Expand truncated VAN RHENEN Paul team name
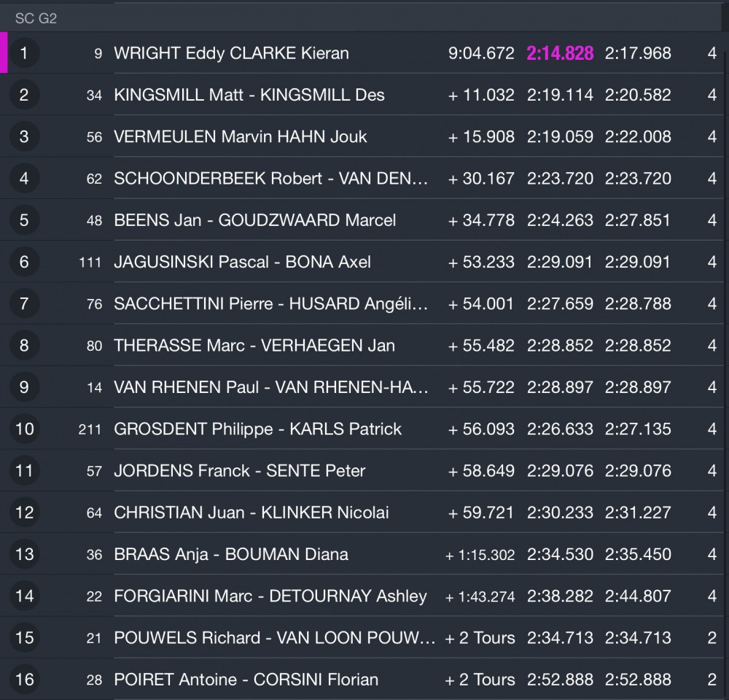The height and width of the screenshot is (700, 729). tap(271, 387)
